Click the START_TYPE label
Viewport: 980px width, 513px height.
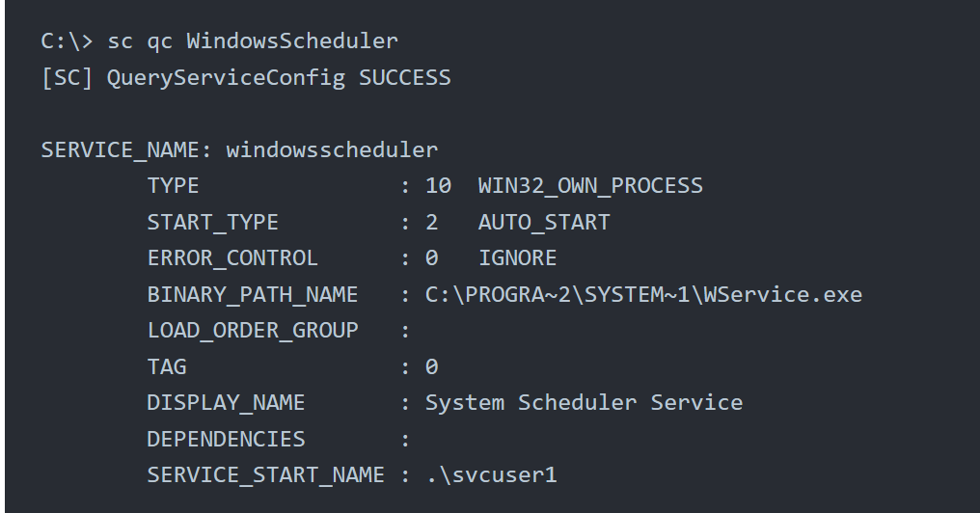[x=212, y=223]
